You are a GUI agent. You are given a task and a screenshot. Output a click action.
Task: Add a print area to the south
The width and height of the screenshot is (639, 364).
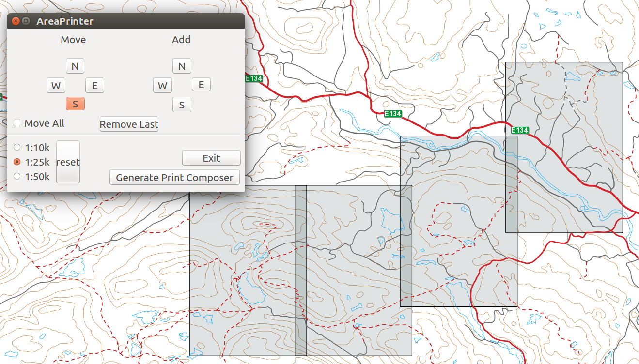182,105
